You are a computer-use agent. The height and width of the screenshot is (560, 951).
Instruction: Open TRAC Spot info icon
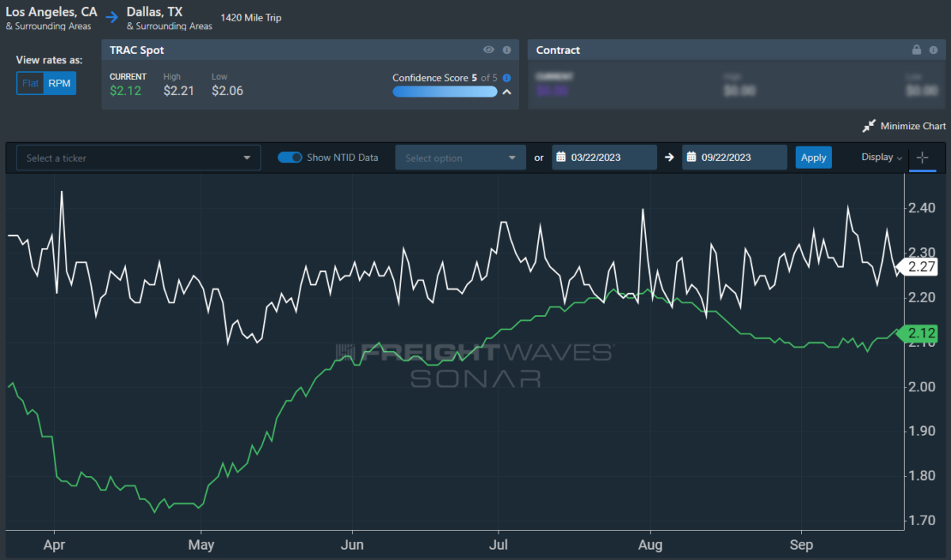506,50
